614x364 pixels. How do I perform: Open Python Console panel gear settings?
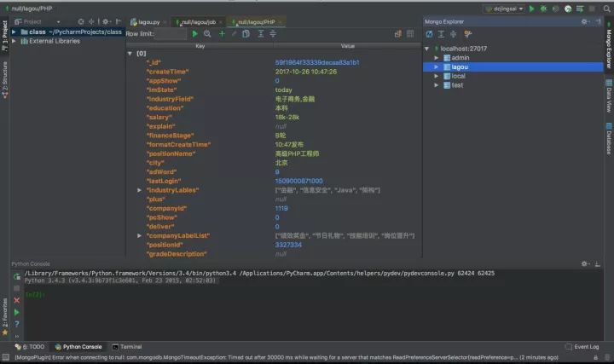584,263
